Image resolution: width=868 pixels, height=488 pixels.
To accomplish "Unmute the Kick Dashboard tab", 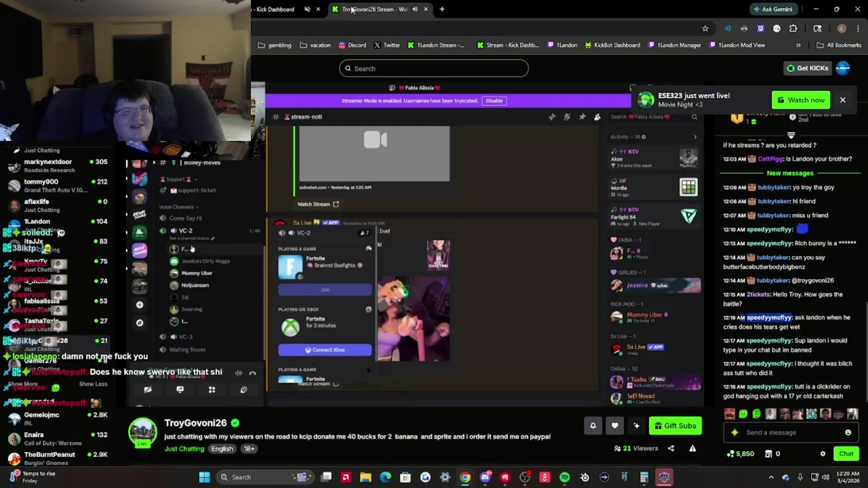I will point(307,9).
